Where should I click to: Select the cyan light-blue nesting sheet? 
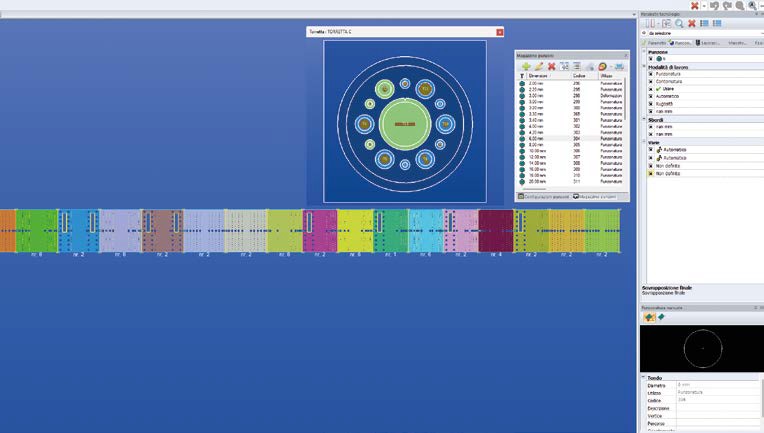(426, 231)
